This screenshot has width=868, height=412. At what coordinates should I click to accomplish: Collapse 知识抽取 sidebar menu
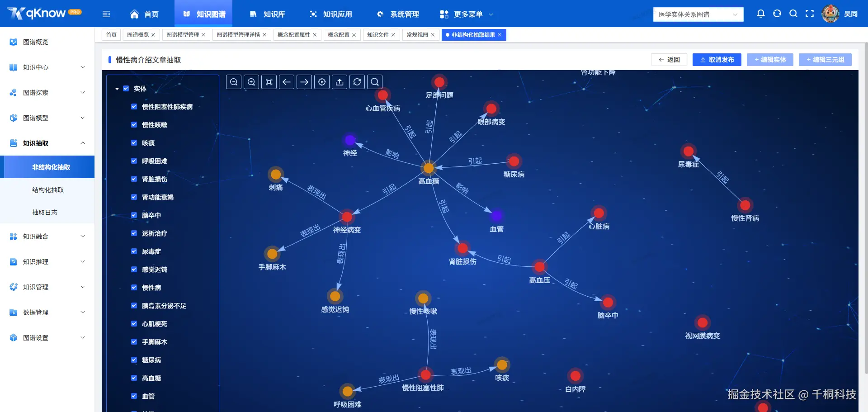[47, 143]
